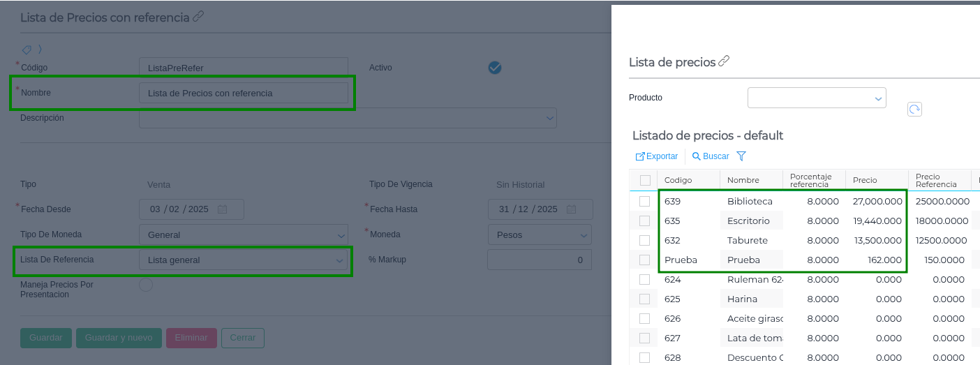The height and width of the screenshot is (365, 980).
Task: Open calendar picker for Fecha Desde
Action: pyautogui.click(x=222, y=209)
